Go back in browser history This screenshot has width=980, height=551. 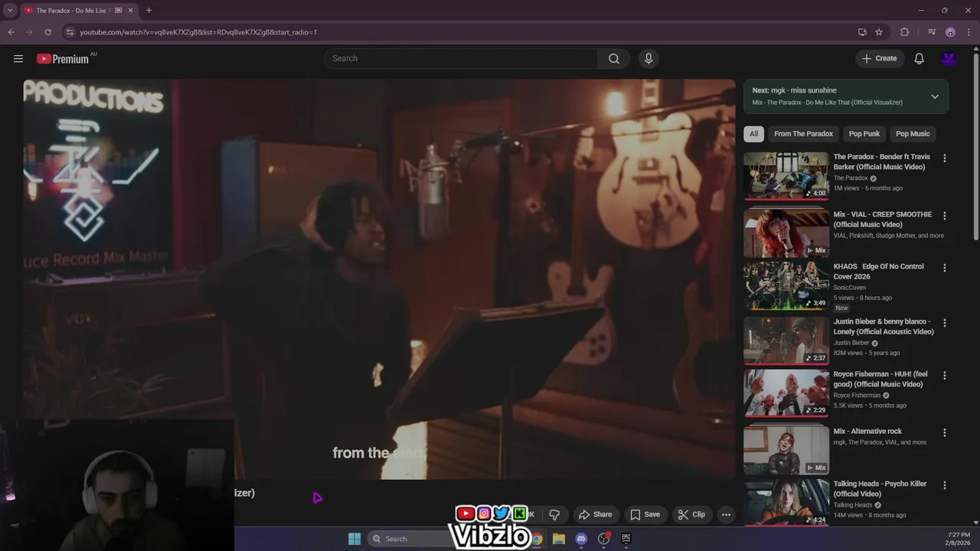tap(11, 32)
